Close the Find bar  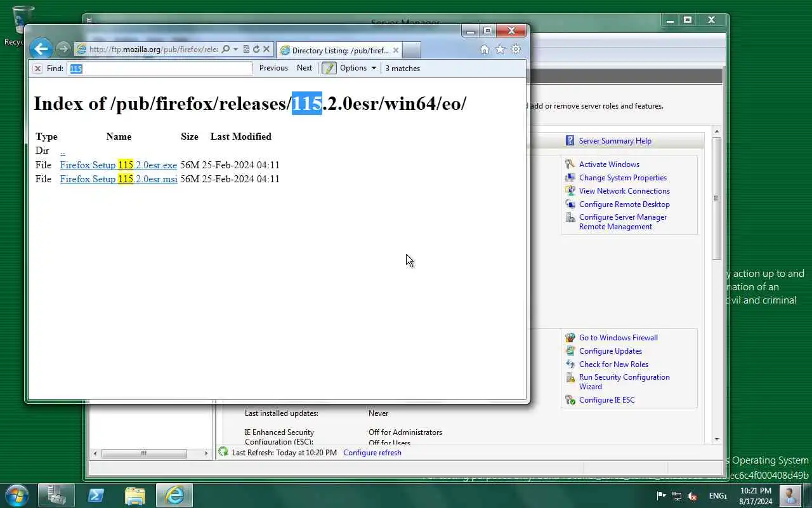coord(37,69)
